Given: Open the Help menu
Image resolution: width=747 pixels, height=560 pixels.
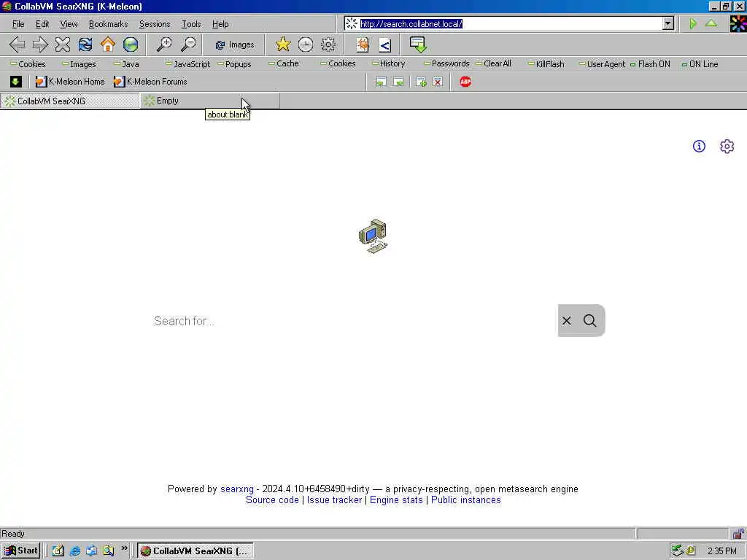Looking at the screenshot, I should click(x=220, y=24).
